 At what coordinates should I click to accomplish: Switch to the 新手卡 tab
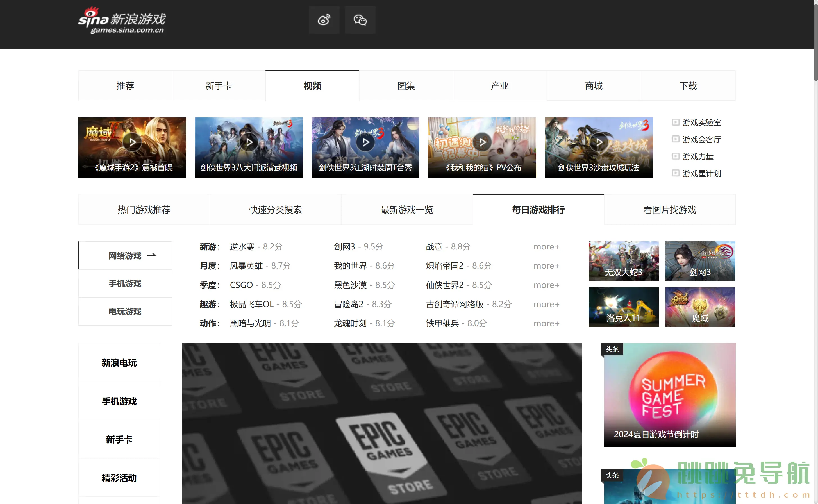point(219,86)
